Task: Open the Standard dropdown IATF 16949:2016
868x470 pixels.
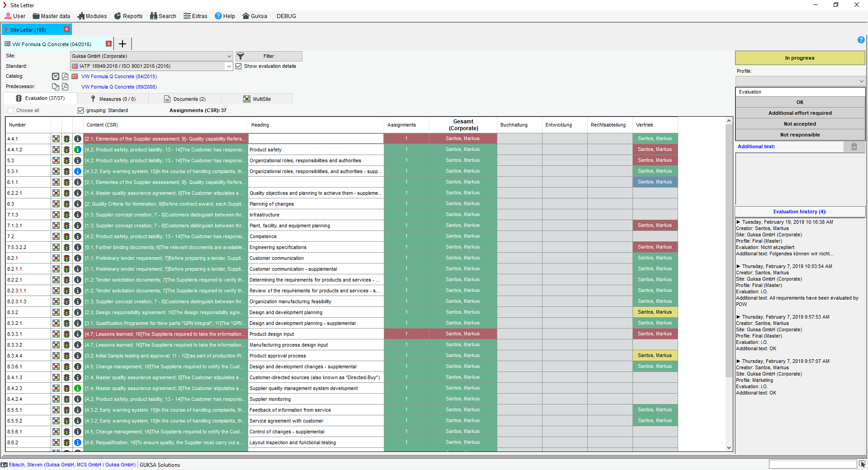Action: (151, 66)
